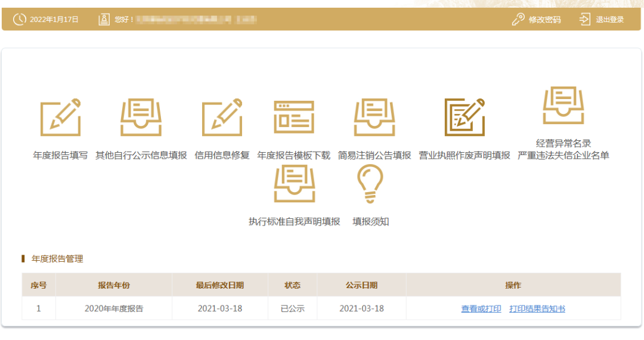The height and width of the screenshot is (340, 644).
Task: Open the 填报须知 lightbulb icon
Action: 370,184
